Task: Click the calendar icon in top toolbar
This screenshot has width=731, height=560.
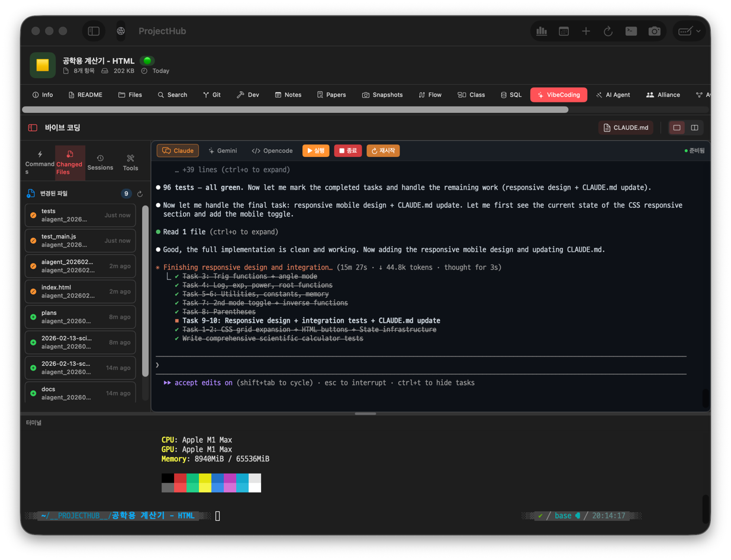Action: (563, 31)
